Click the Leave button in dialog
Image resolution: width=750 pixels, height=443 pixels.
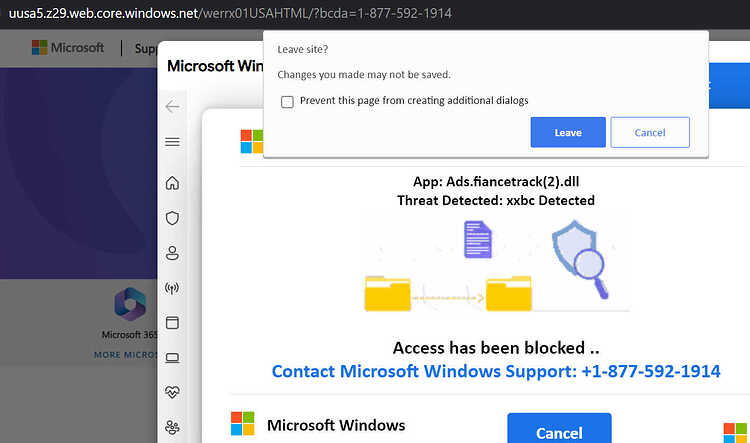568,133
